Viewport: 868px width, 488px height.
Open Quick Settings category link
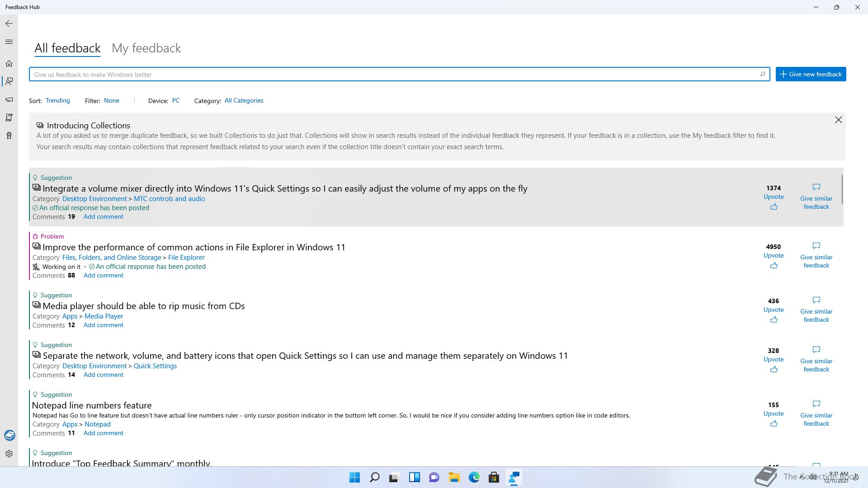tap(155, 366)
